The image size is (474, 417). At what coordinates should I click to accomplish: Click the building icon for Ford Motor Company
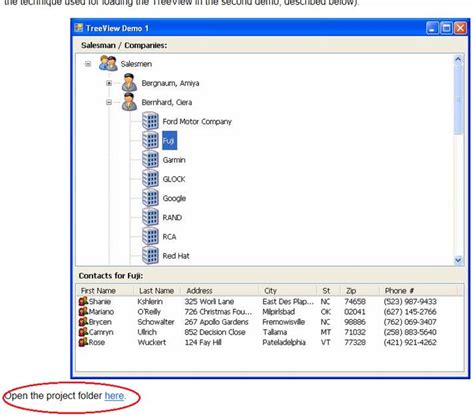point(150,121)
